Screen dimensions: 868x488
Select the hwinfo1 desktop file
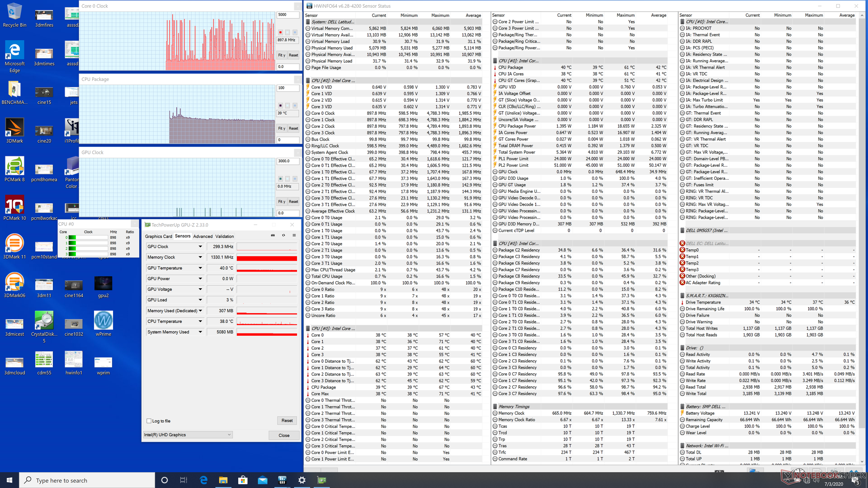[74, 363]
